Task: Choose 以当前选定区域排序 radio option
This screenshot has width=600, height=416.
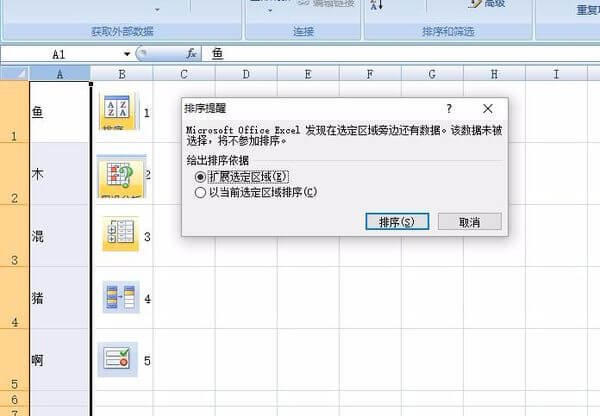Action: [x=201, y=191]
